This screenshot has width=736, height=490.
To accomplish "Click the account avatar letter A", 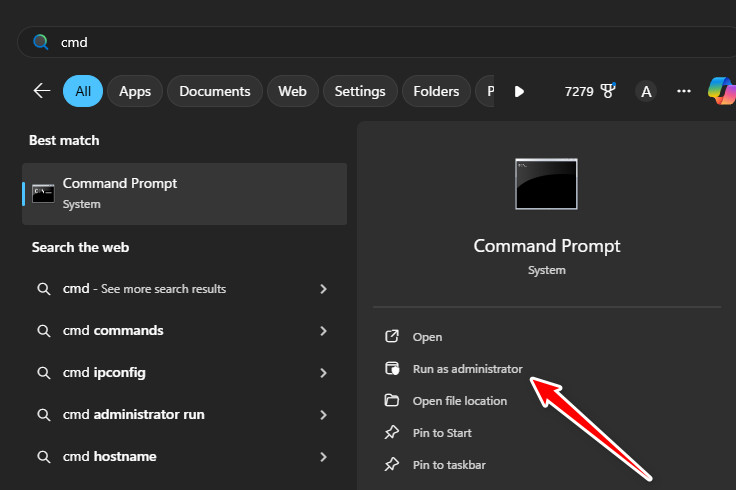I will click(646, 91).
